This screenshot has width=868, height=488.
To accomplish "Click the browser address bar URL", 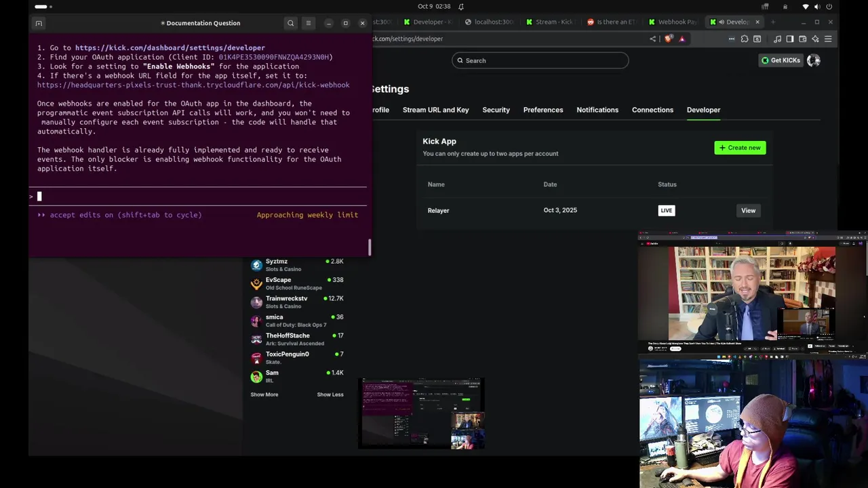I will 407,39.
